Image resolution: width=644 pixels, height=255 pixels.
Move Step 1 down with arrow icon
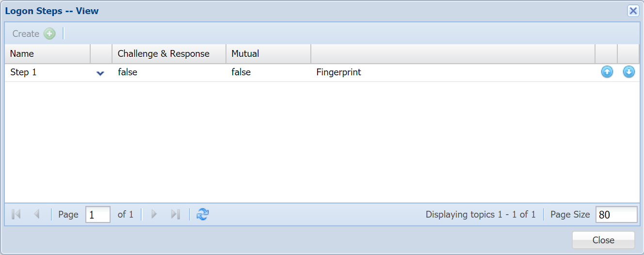click(628, 72)
